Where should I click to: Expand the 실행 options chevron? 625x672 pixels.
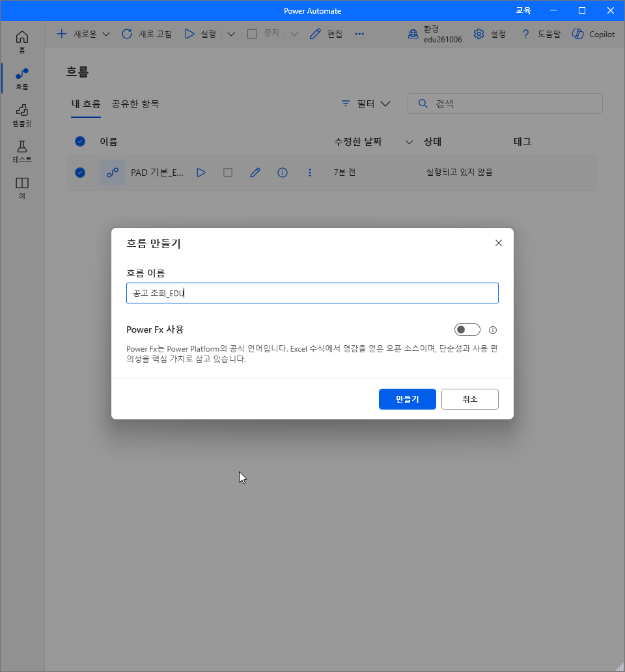pyautogui.click(x=231, y=34)
